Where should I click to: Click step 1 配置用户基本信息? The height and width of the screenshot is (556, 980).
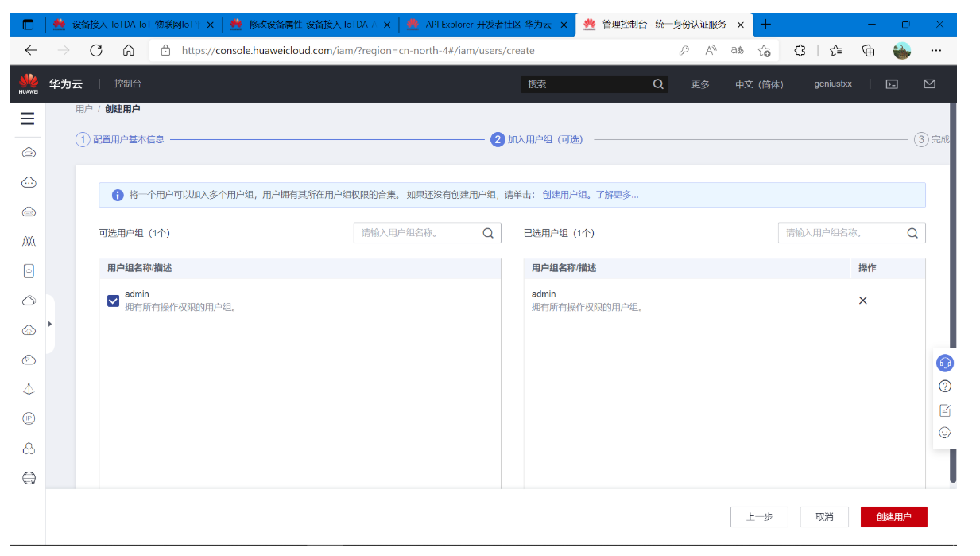pos(120,139)
